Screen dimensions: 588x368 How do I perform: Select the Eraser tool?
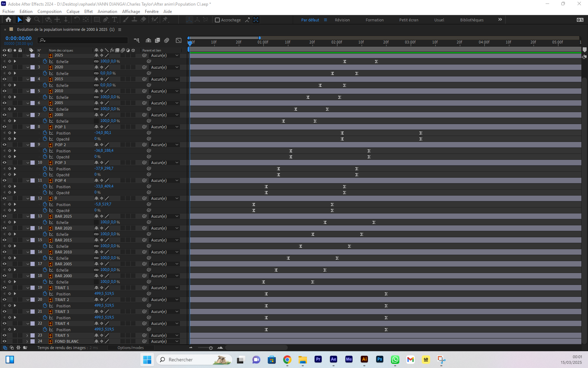[143, 20]
